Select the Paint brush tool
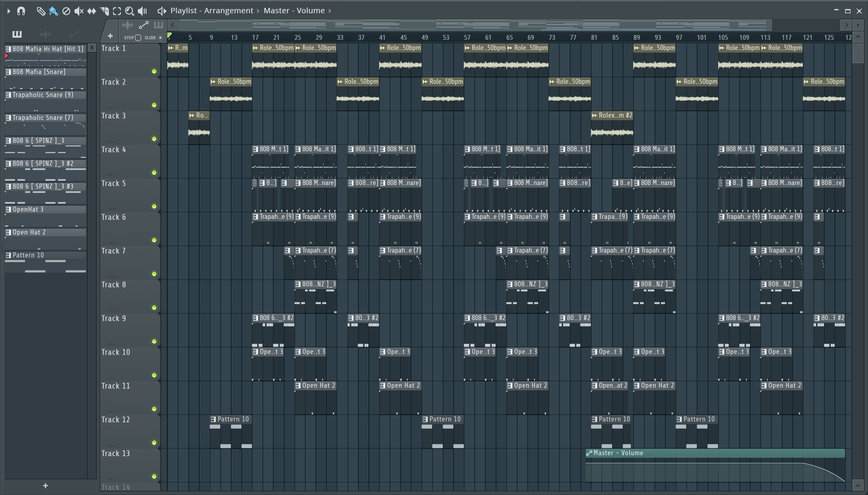This screenshot has height=495, width=868. tap(53, 11)
